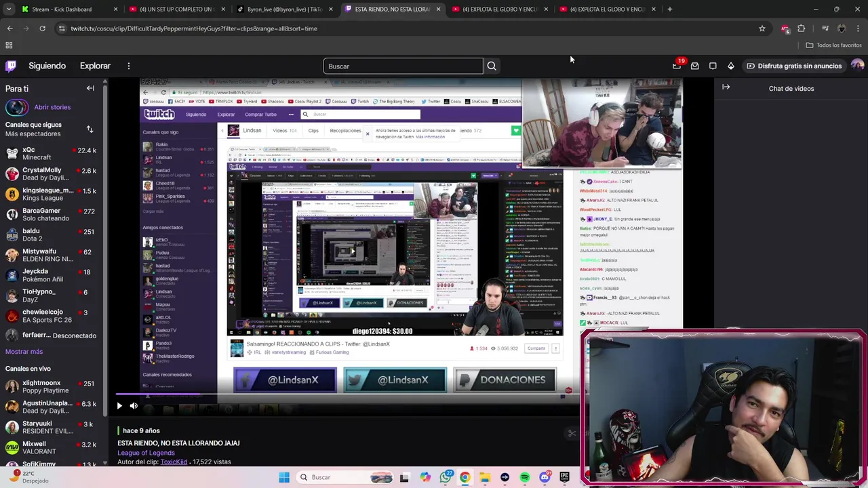The image size is (868, 488).
Task: Open the Chrome three-dot menu
Action: [x=858, y=28]
